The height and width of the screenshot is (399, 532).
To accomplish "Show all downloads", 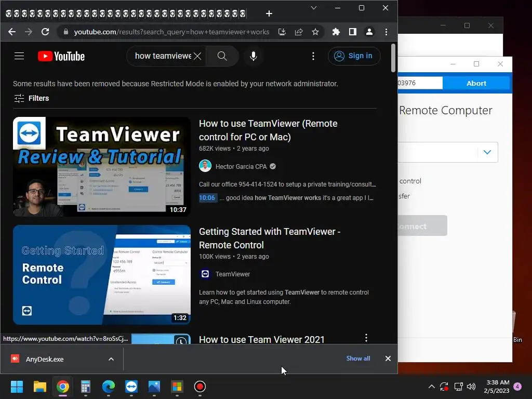I will (358, 358).
